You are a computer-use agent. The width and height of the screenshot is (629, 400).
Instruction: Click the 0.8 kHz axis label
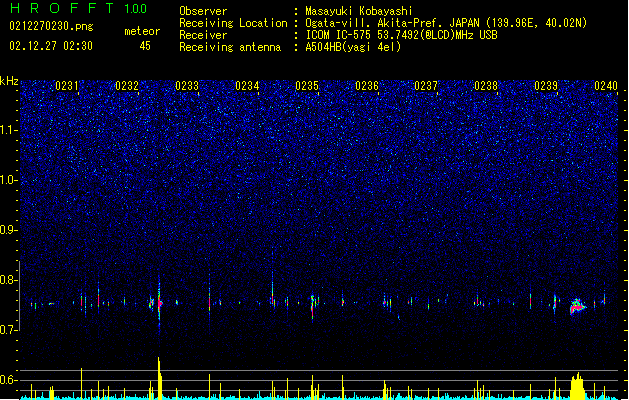(9, 280)
